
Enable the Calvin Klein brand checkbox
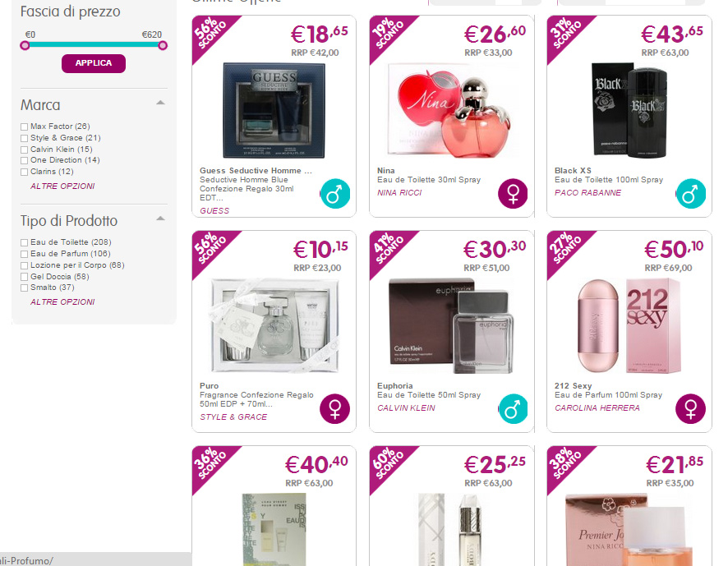[x=24, y=150]
